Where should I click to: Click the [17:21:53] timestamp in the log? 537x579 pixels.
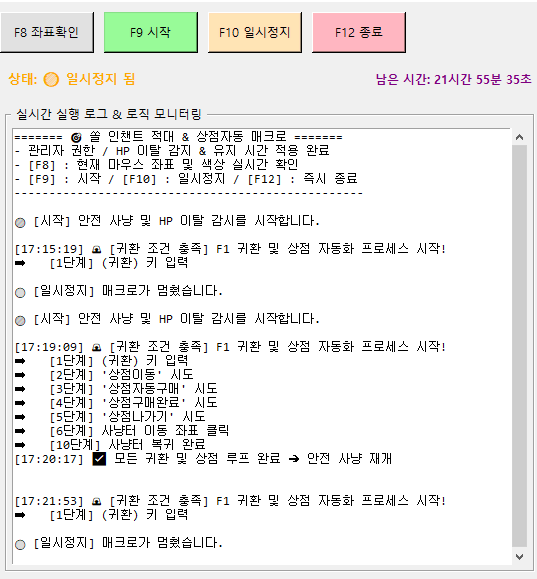coord(49,501)
